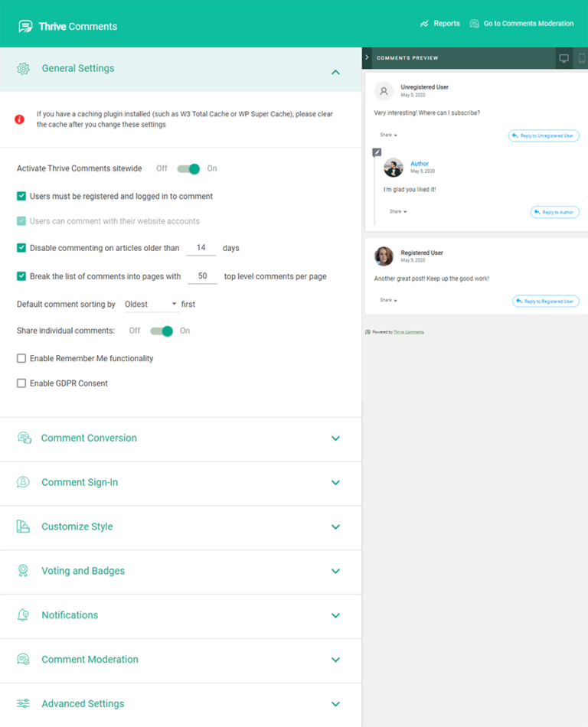Click the General Settings gear icon
The image size is (588, 727).
pos(23,69)
